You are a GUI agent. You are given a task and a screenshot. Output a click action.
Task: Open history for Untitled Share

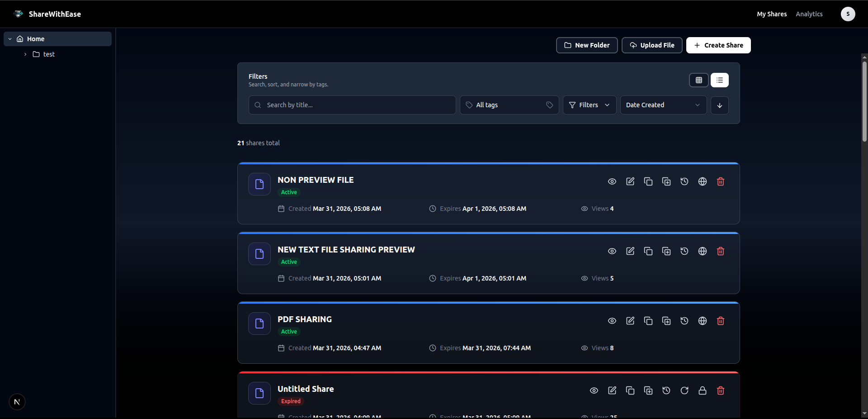click(666, 390)
